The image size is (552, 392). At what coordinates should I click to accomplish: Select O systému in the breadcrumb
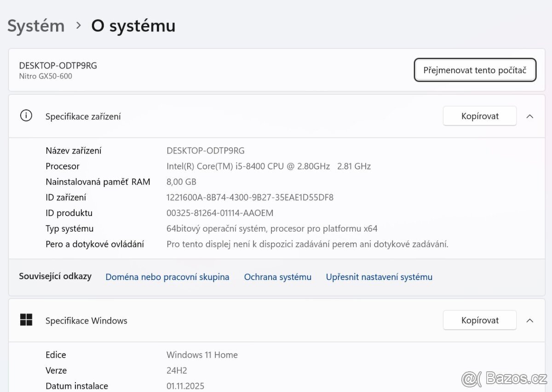(x=133, y=26)
